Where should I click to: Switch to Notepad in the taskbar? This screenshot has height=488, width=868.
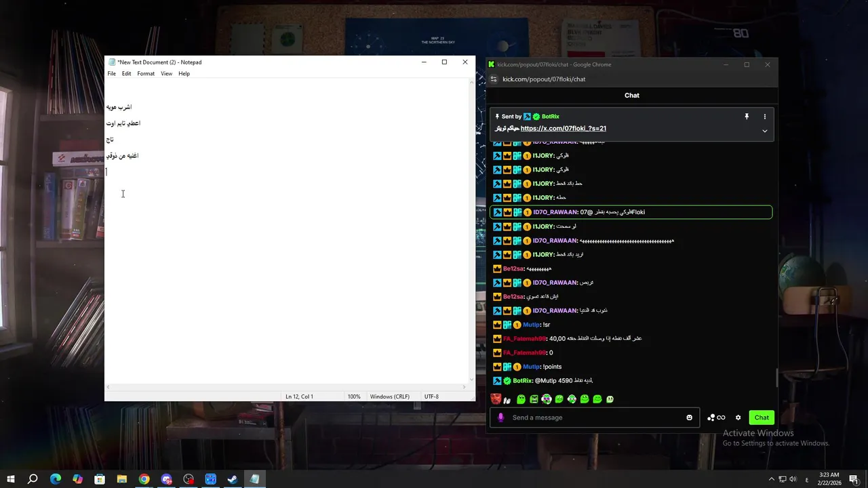[x=254, y=479]
